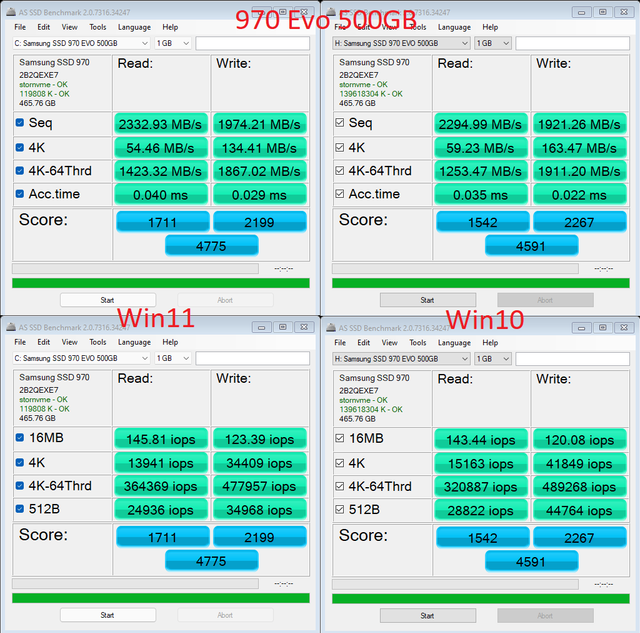640x633 pixels.
Task: Toggle 4K-64Thrd checkbox beside 364369 iops
Action: [20, 486]
